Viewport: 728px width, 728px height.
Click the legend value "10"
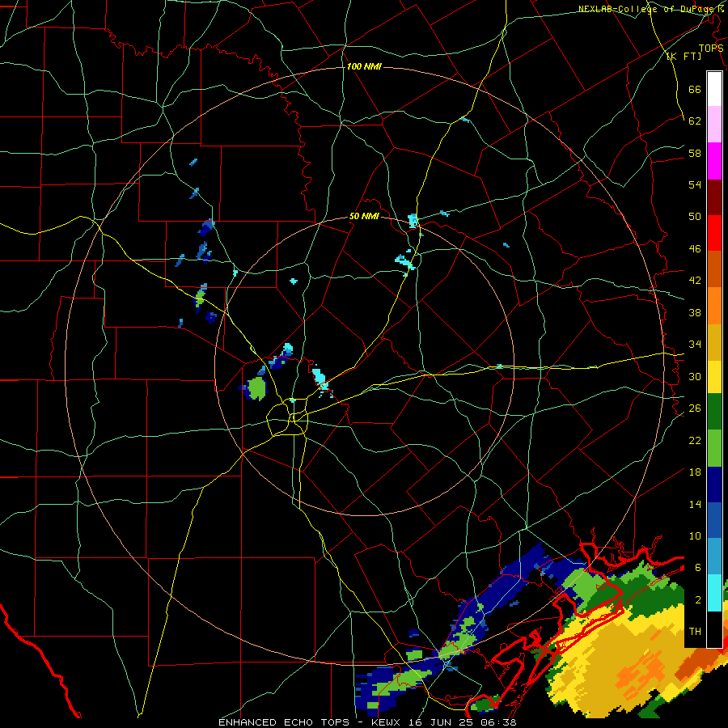point(695,535)
